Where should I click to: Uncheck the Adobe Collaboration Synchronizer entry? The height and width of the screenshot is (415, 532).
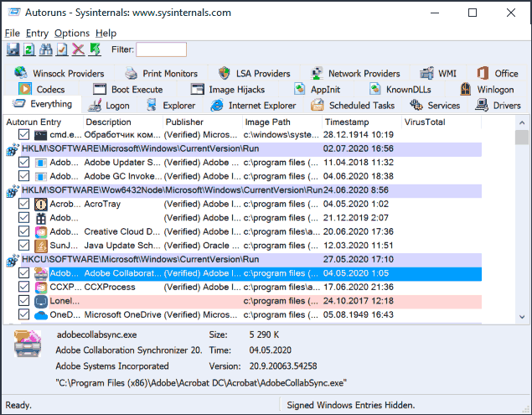[23, 273]
